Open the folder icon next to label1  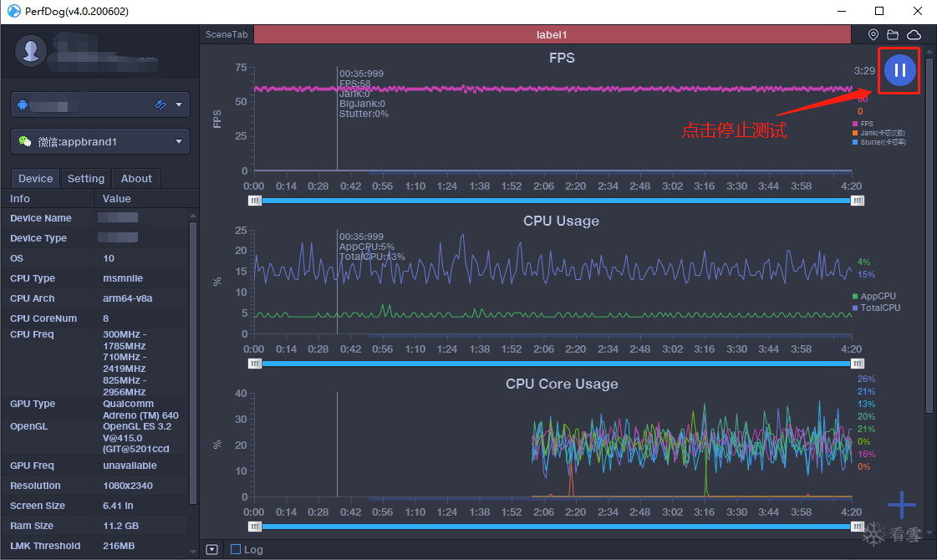tap(893, 34)
